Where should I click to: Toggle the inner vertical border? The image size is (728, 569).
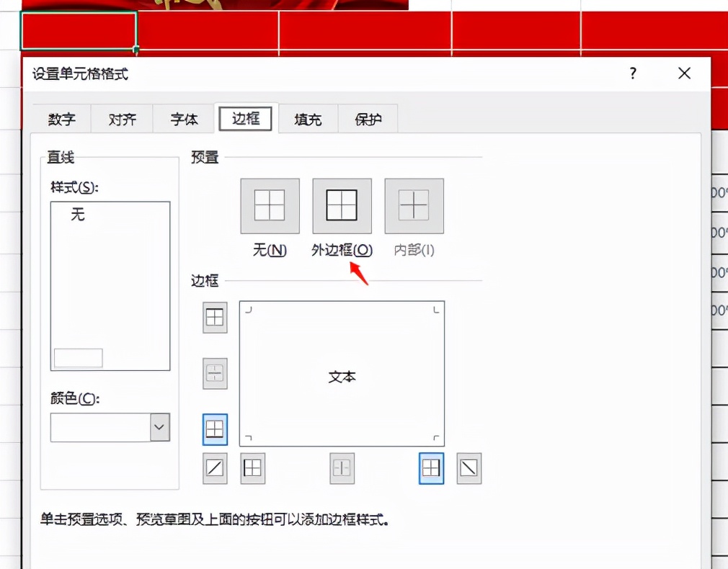(342, 468)
